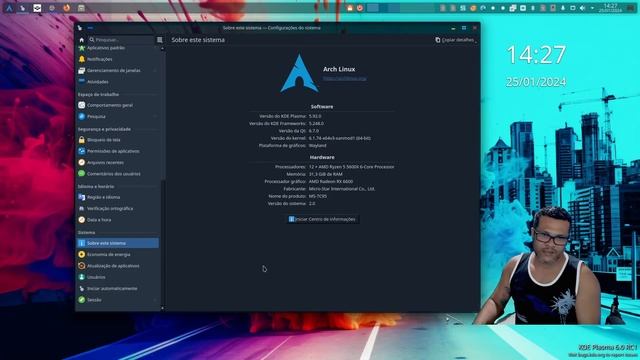Click the Pesquisar search field
The width and height of the screenshot is (640, 360).
point(122,40)
